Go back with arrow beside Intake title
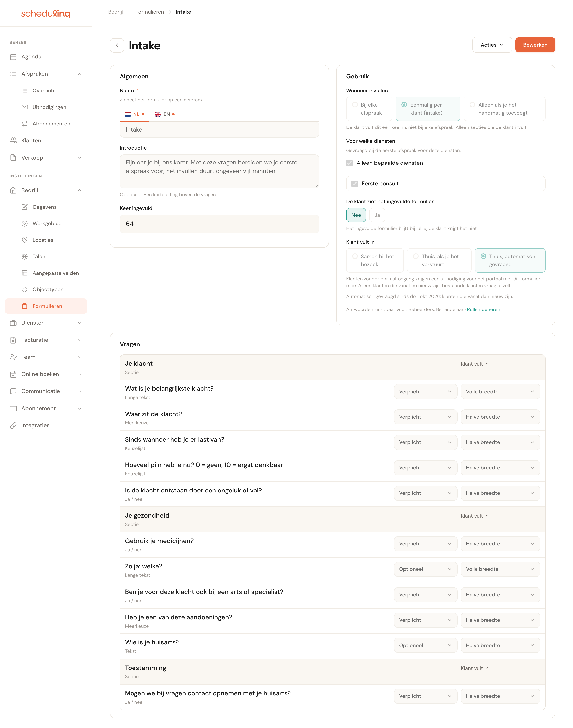Viewport: 573px width, 728px height. [x=117, y=45]
